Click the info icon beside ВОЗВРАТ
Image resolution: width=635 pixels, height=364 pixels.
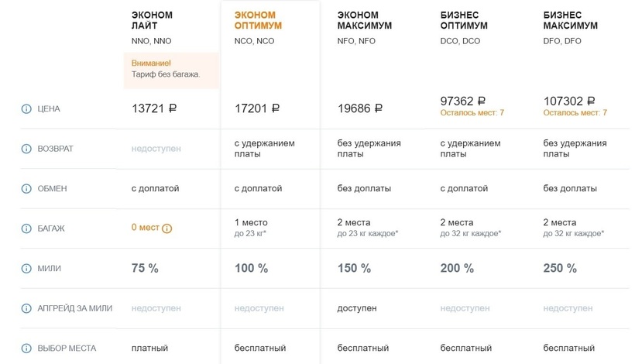click(26, 149)
